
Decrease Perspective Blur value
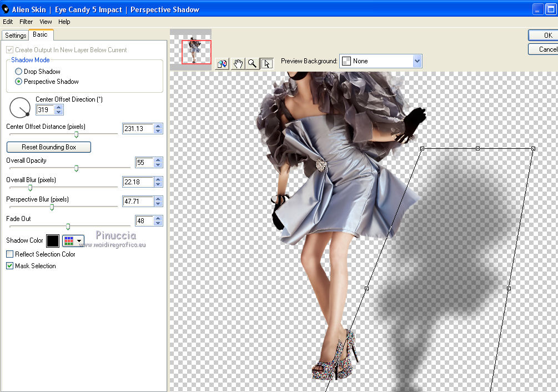(x=158, y=203)
